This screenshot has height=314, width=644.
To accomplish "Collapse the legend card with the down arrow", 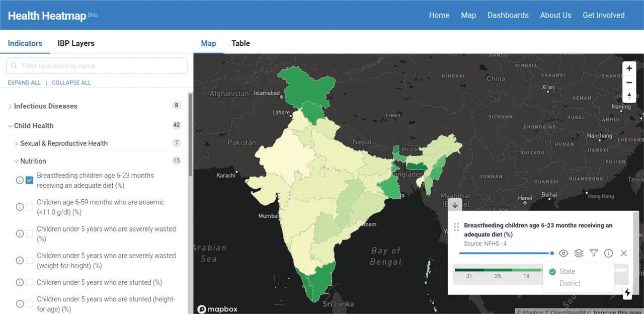I will tap(455, 205).
